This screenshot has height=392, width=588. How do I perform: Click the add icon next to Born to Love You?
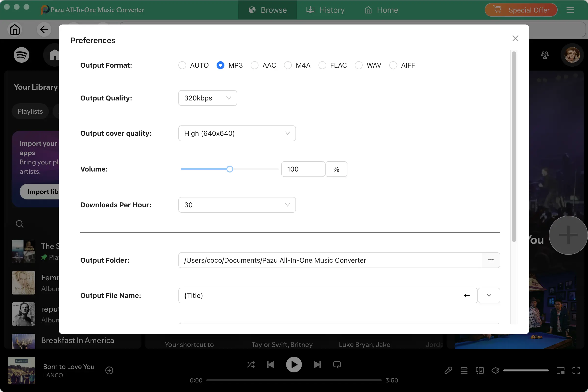tap(109, 370)
